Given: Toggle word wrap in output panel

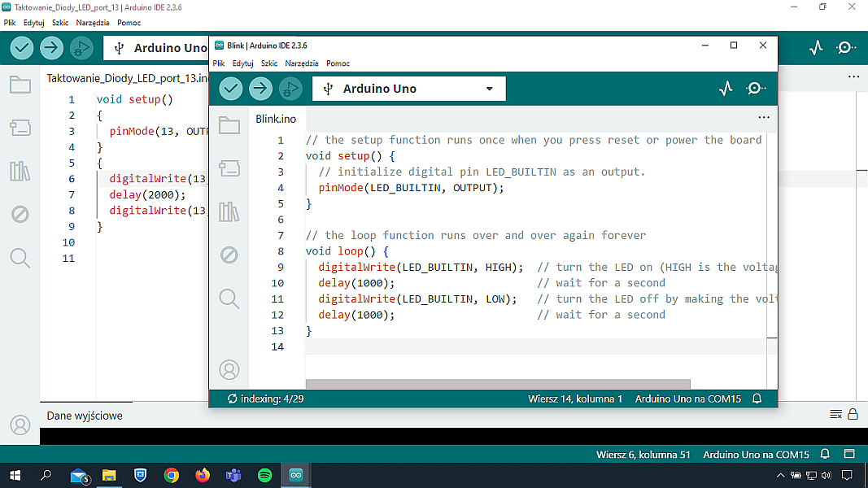Looking at the screenshot, I should 836,415.
